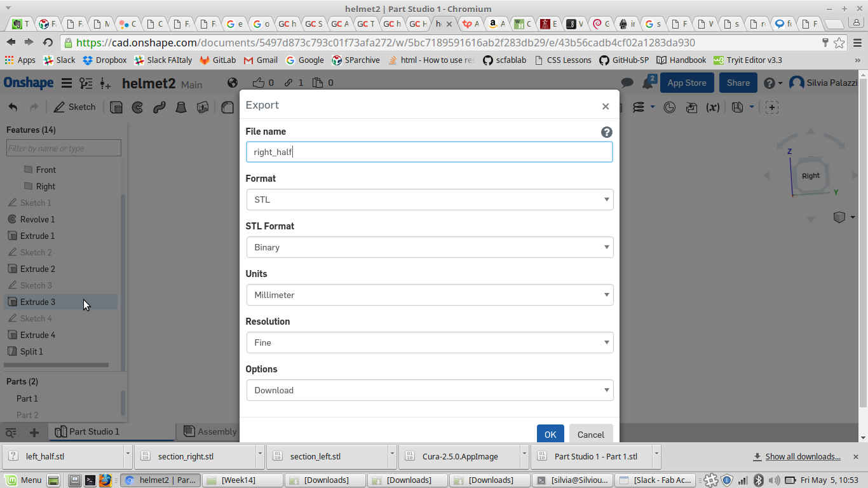Expand helix tool dropdown arrow
868x488 pixels.
pos(652,107)
